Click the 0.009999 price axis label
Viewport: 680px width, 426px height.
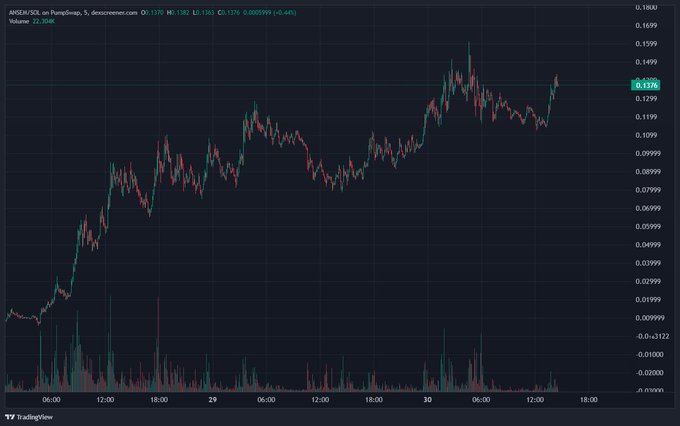(650, 318)
